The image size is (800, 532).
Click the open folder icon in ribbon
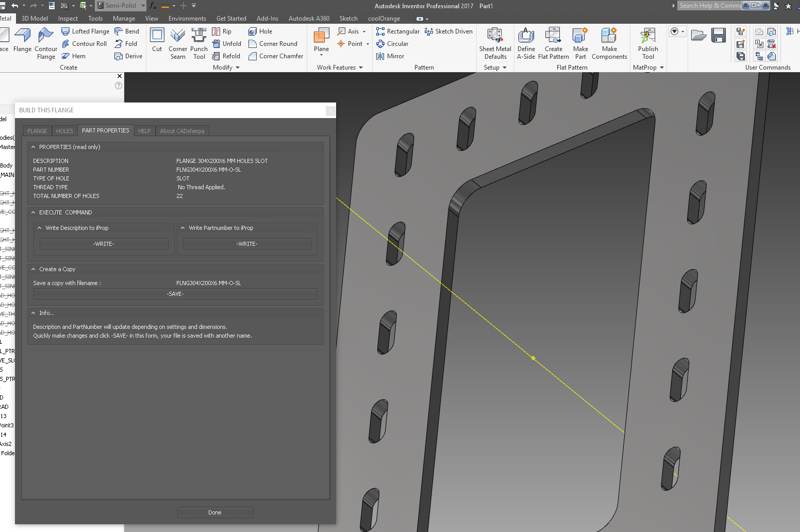click(x=698, y=35)
